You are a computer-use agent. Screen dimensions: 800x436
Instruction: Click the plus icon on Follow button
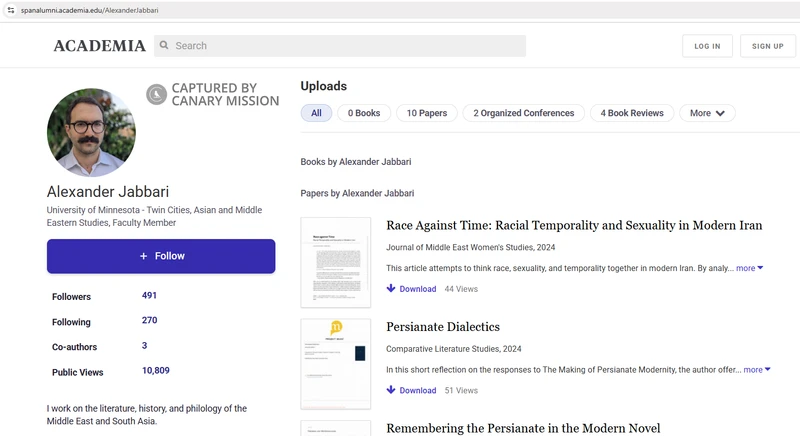pyautogui.click(x=143, y=256)
